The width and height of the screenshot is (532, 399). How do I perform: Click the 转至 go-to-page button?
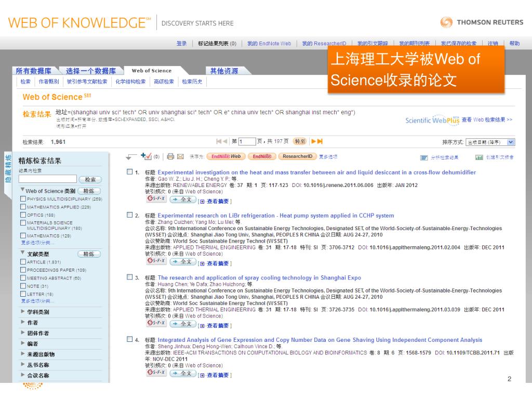[300, 141]
